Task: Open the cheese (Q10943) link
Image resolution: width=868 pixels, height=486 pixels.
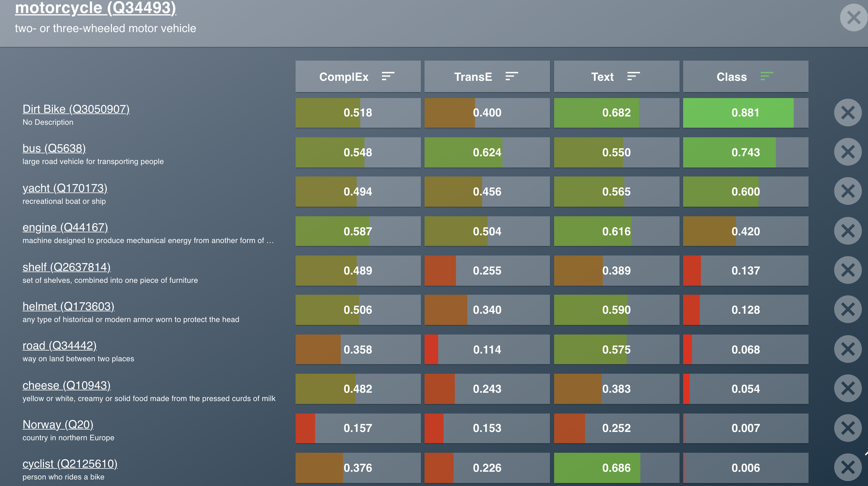Action: click(66, 385)
